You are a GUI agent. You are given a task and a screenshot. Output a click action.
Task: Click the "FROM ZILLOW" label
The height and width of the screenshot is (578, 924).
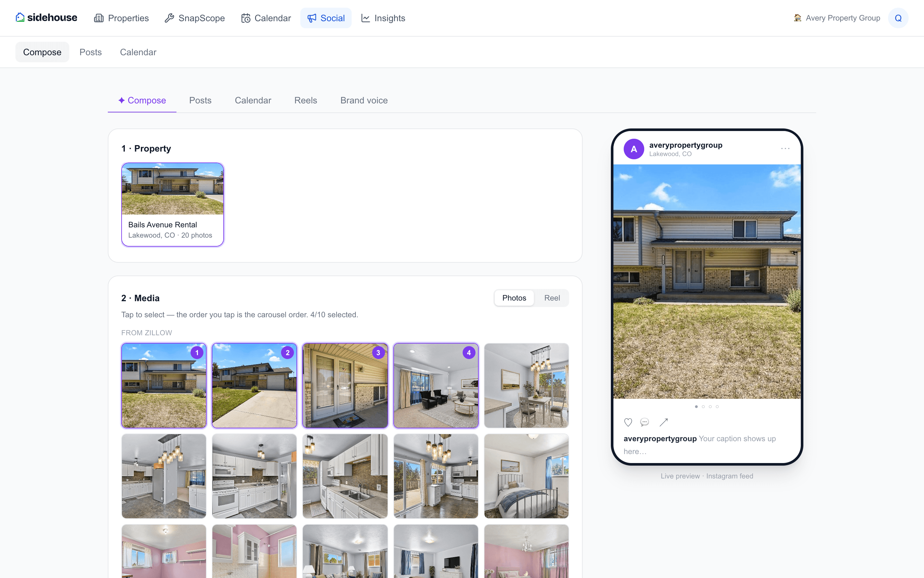147,333
